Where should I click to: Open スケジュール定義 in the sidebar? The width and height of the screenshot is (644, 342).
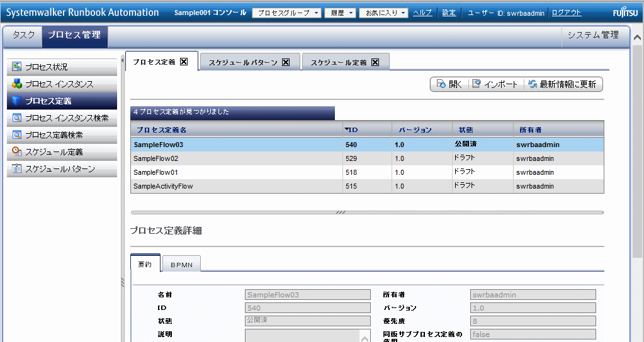click(62, 152)
